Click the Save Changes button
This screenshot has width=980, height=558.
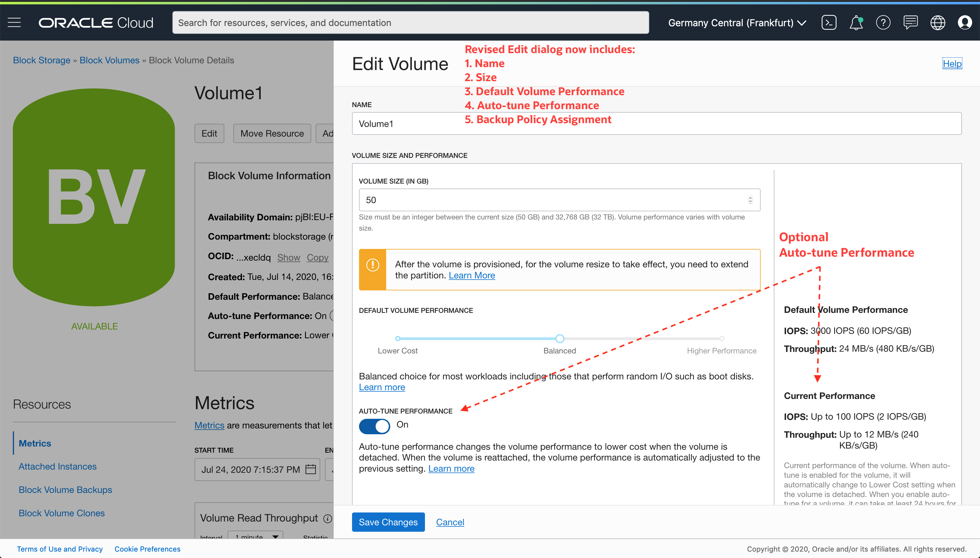click(x=388, y=522)
